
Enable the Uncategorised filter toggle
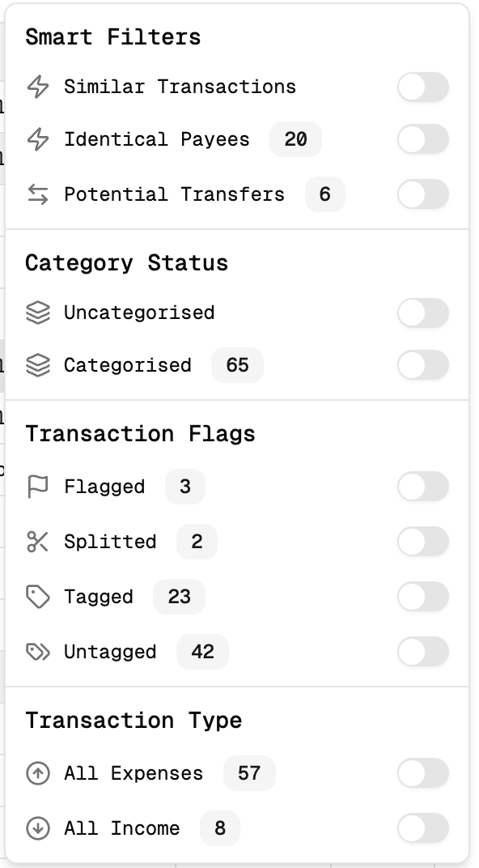422,313
